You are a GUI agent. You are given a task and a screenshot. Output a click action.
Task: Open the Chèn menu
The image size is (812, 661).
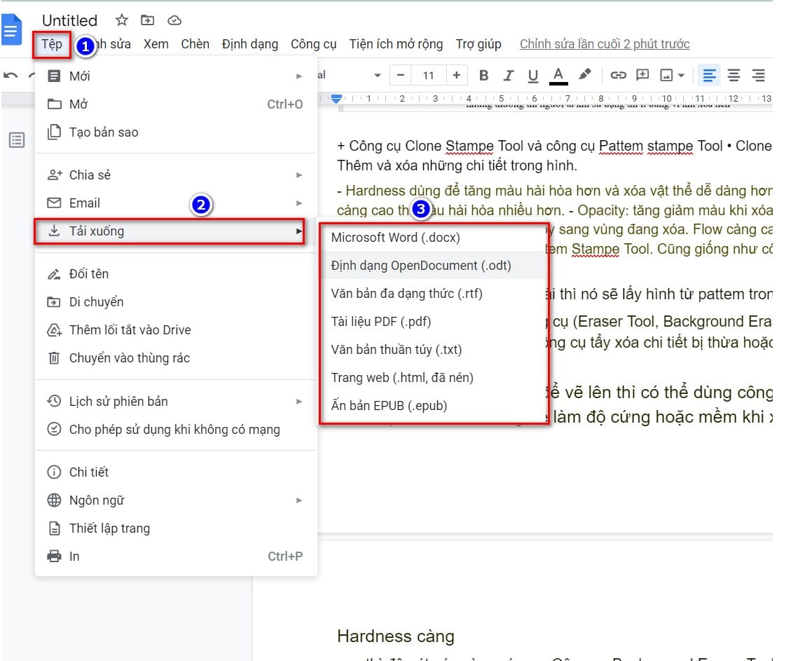195,44
